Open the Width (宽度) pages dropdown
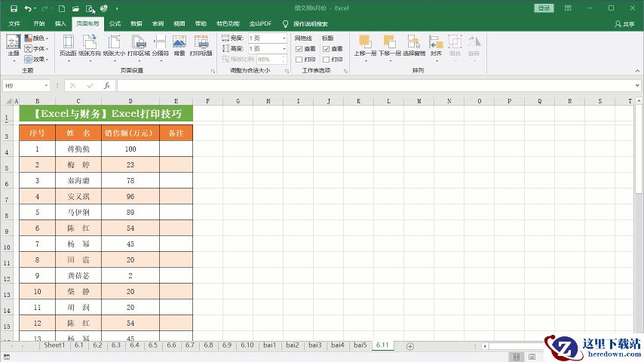The height and width of the screenshot is (362, 644). (x=284, y=38)
